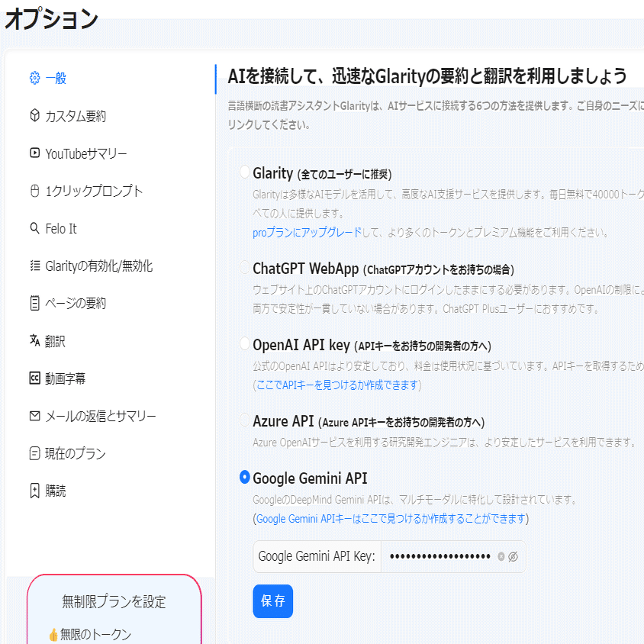Screen dimensions: 644x644
Task: Toggle API key visibility eye icon
Action: click(513, 556)
